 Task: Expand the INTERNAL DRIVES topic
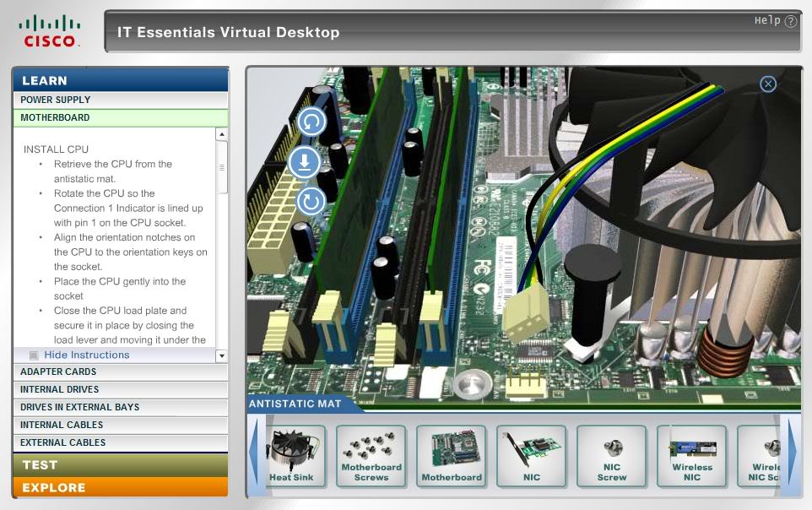[120, 389]
